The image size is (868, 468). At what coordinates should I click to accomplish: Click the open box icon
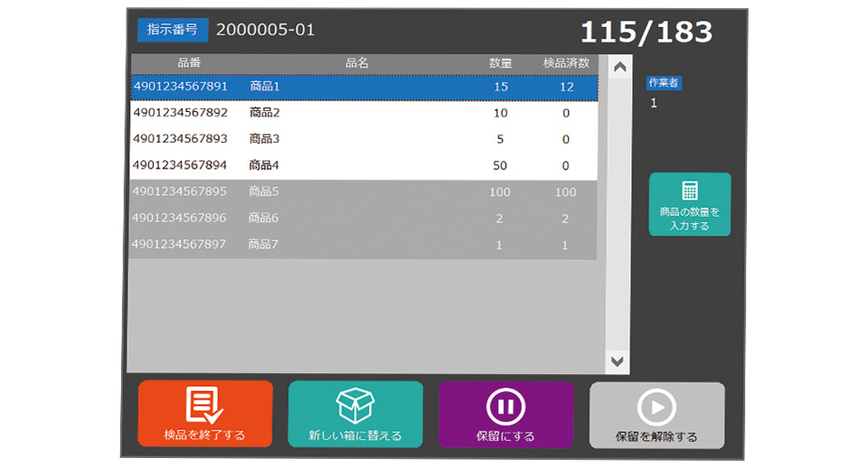click(x=354, y=406)
